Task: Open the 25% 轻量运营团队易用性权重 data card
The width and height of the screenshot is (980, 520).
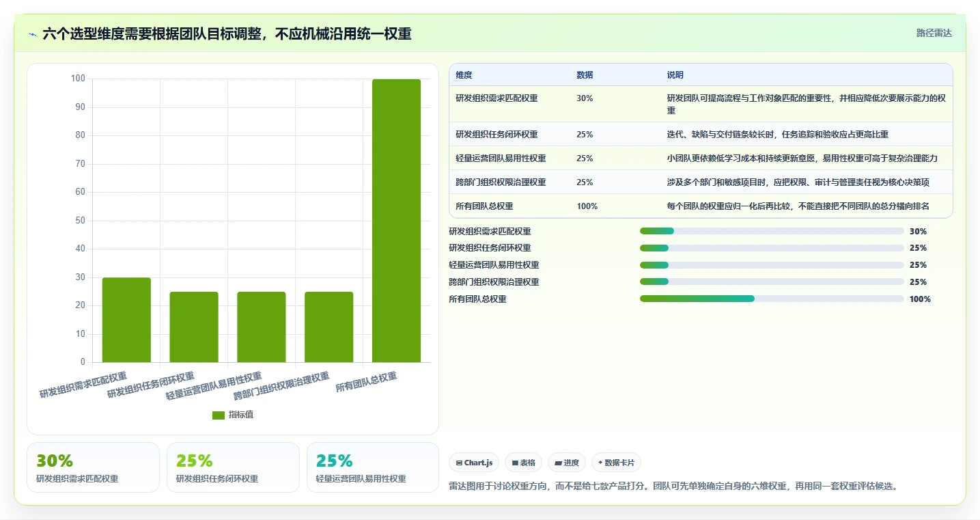Action: tap(373, 467)
